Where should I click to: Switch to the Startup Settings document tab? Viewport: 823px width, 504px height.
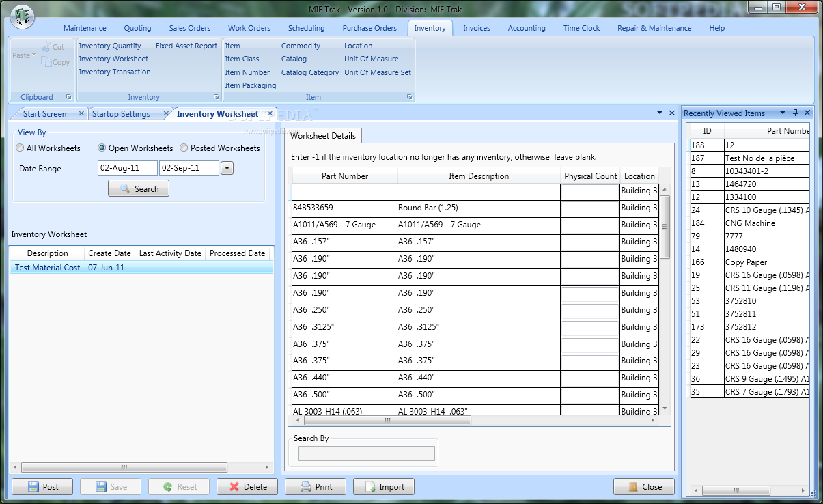tap(121, 114)
